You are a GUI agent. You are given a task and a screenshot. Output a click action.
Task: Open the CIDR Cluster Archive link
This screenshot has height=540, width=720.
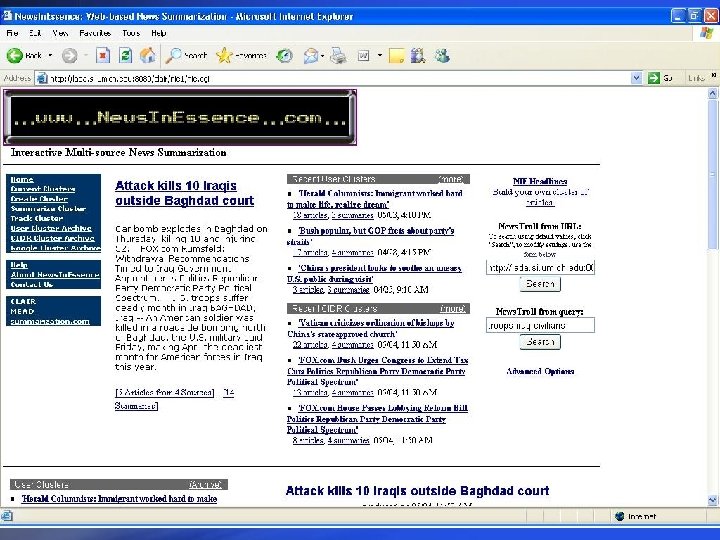point(52,238)
